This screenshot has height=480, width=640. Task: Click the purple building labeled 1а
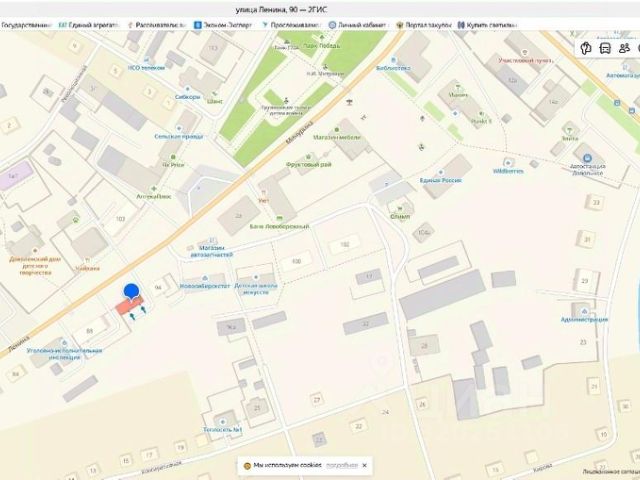(16, 176)
